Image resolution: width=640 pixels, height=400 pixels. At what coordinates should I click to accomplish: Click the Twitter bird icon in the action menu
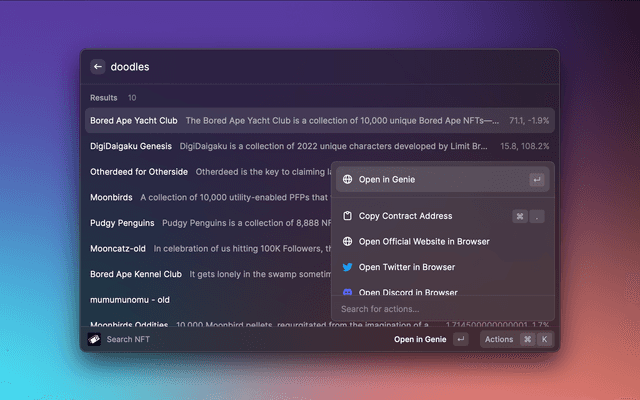(347, 267)
